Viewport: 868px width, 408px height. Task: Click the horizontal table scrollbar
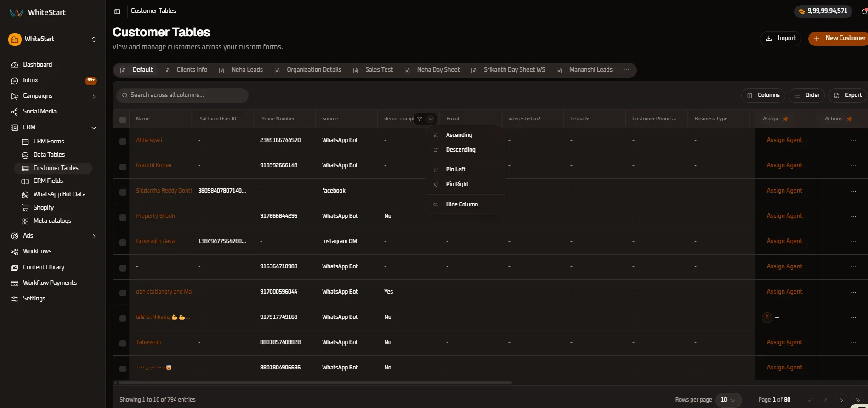pos(315,383)
